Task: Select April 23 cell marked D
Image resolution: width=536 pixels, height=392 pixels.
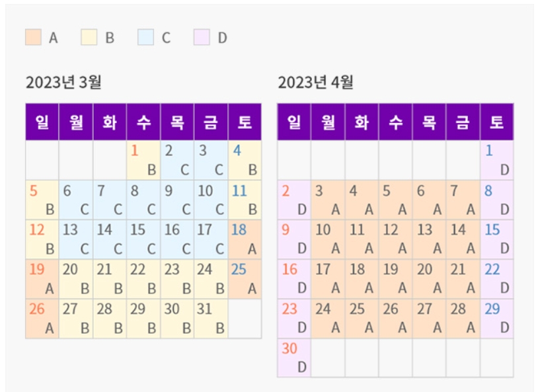Action: [x=294, y=319]
